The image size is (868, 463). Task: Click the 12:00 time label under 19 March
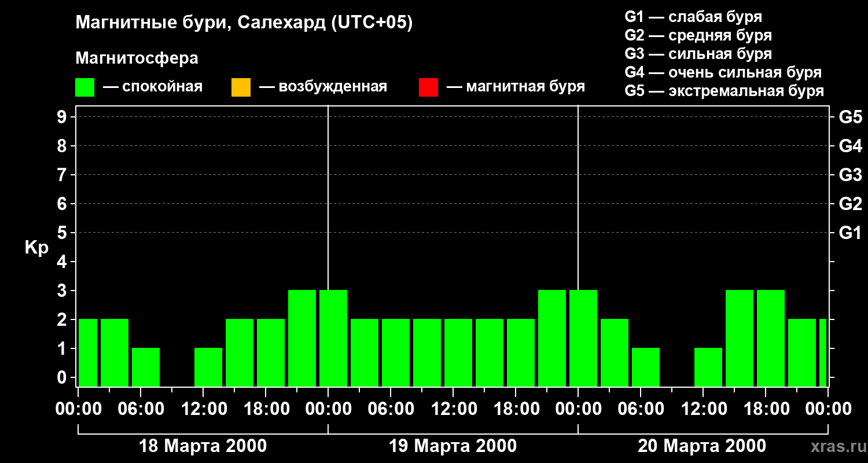pyautogui.click(x=454, y=409)
